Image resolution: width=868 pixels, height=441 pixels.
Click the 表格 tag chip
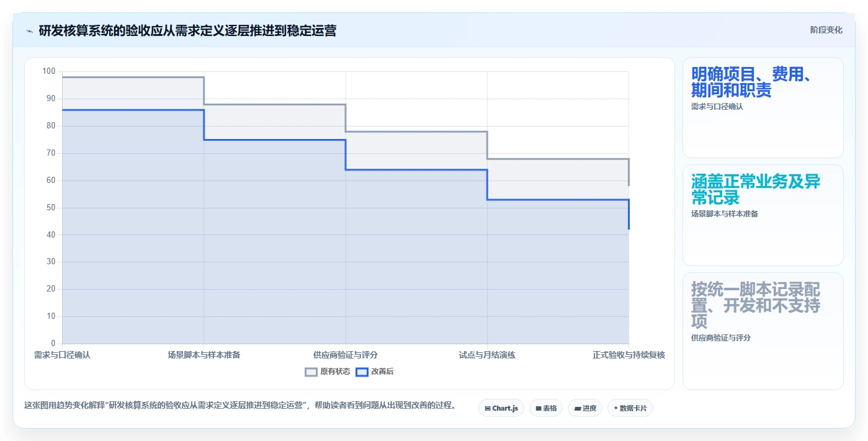pyautogui.click(x=546, y=408)
